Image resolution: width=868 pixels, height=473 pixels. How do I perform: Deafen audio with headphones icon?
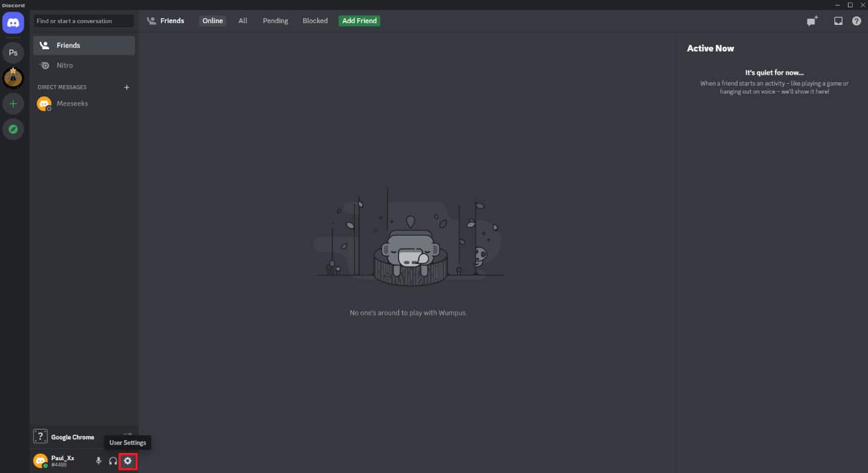[x=113, y=461]
